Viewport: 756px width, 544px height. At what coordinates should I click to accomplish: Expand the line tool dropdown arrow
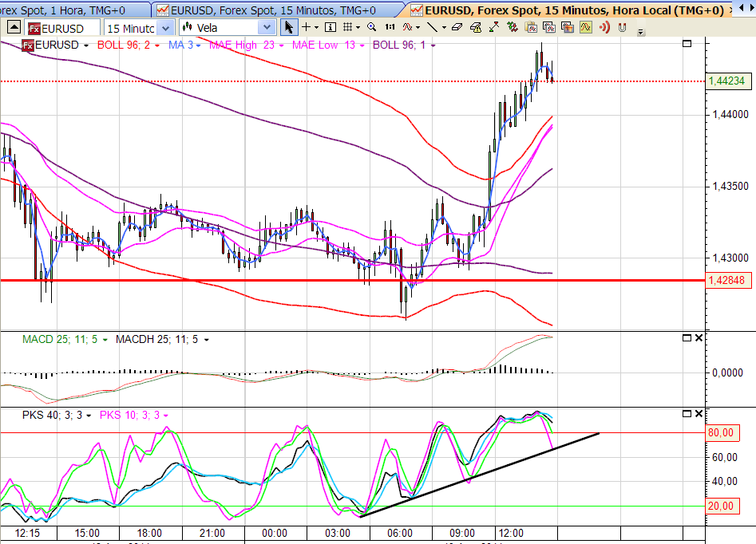(x=444, y=28)
